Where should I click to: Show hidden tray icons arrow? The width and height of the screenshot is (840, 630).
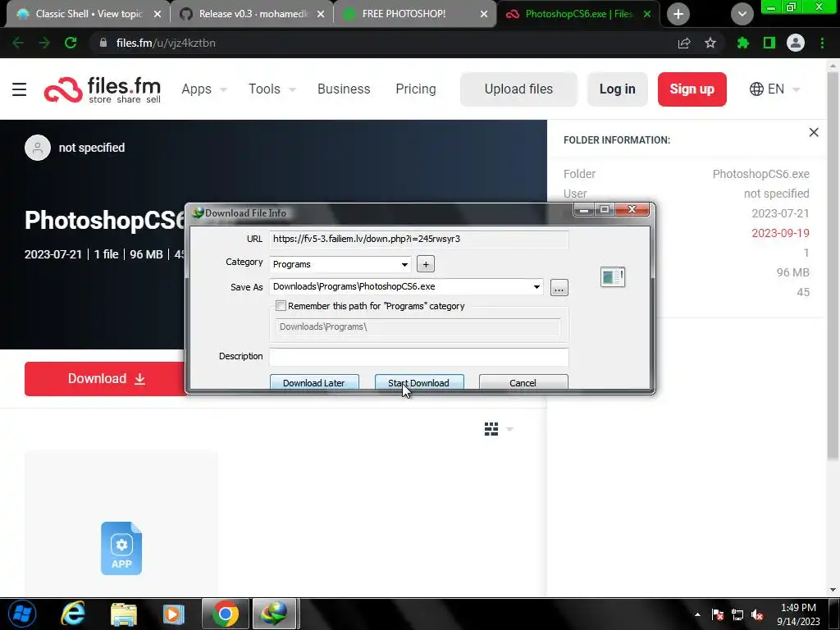click(697, 614)
